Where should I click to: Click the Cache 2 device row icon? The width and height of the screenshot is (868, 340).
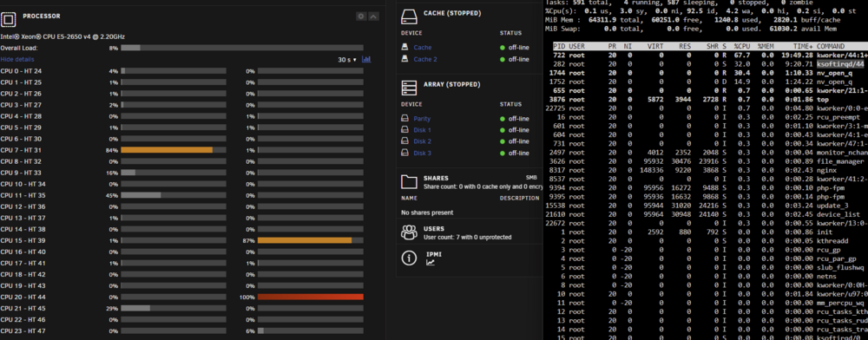coord(404,59)
